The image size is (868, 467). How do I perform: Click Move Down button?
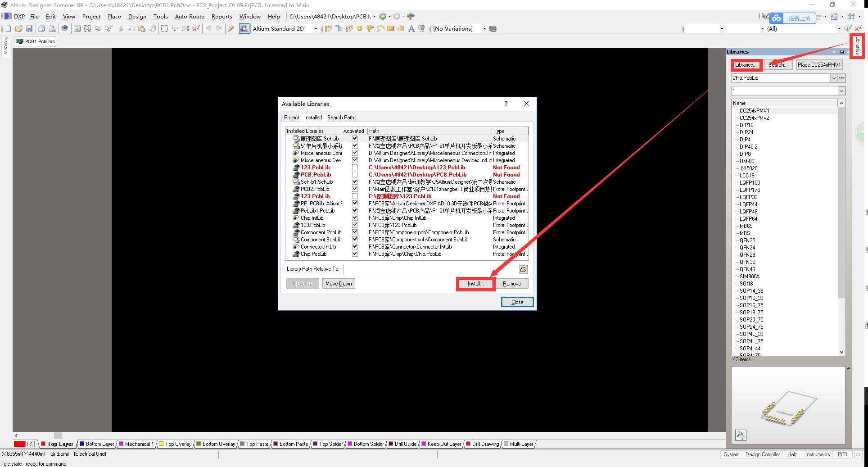tap(339, 284)
